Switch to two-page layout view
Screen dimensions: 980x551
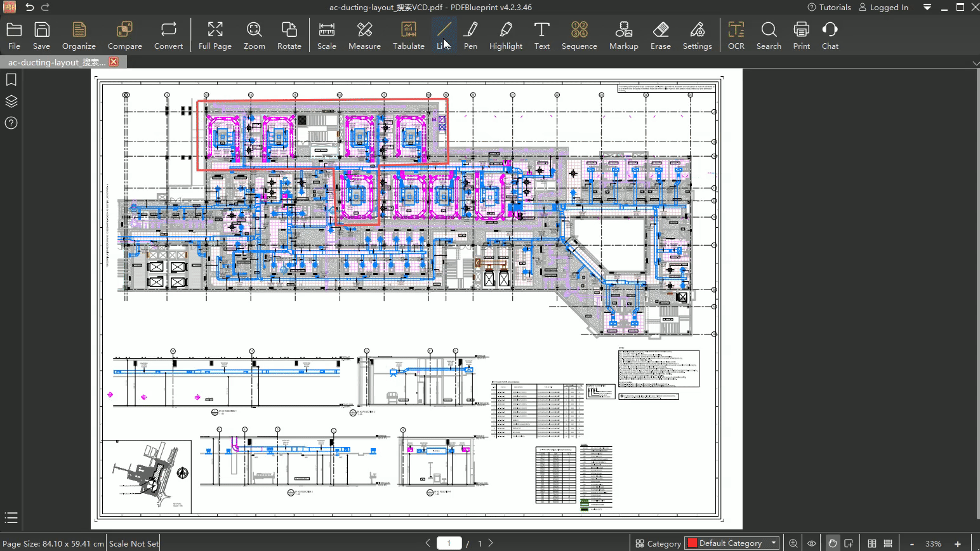coord(872,543)
